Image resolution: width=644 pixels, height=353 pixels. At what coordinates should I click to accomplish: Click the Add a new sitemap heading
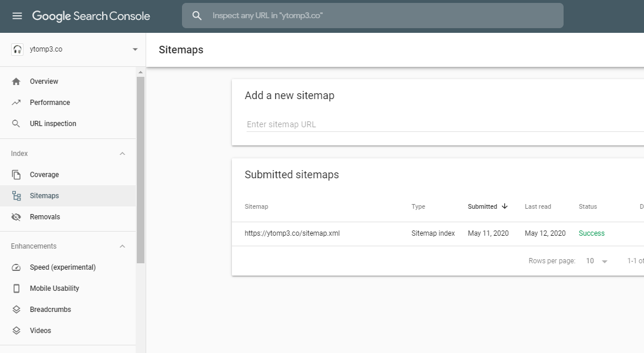point(289,96)
